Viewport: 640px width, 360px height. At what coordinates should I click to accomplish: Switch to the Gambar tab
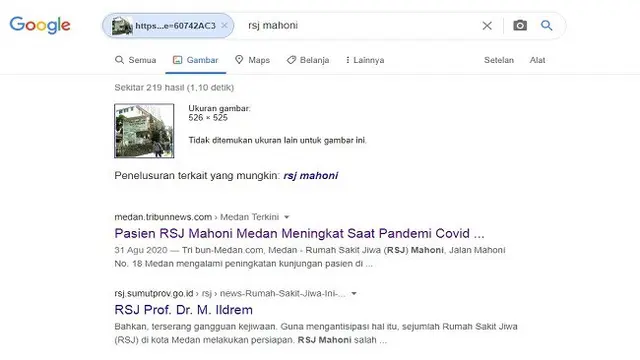[196, 60]
